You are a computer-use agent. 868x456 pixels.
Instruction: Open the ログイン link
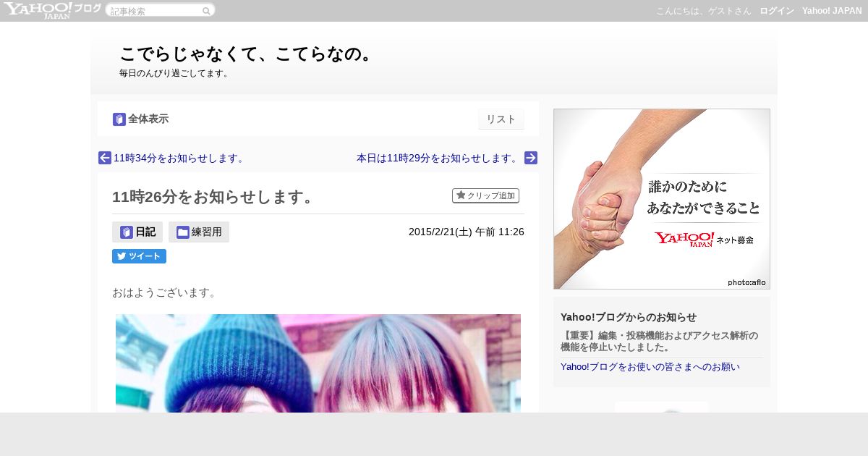click(777, 11)
